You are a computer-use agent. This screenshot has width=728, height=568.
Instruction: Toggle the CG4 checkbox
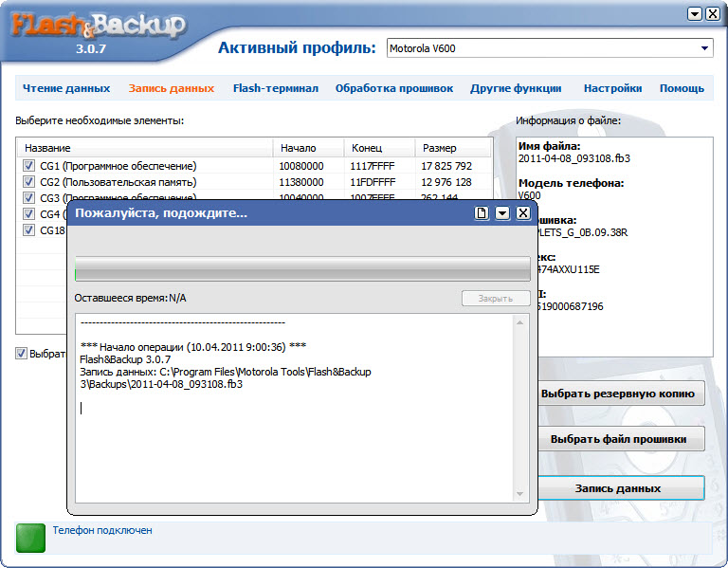(28, 213)
